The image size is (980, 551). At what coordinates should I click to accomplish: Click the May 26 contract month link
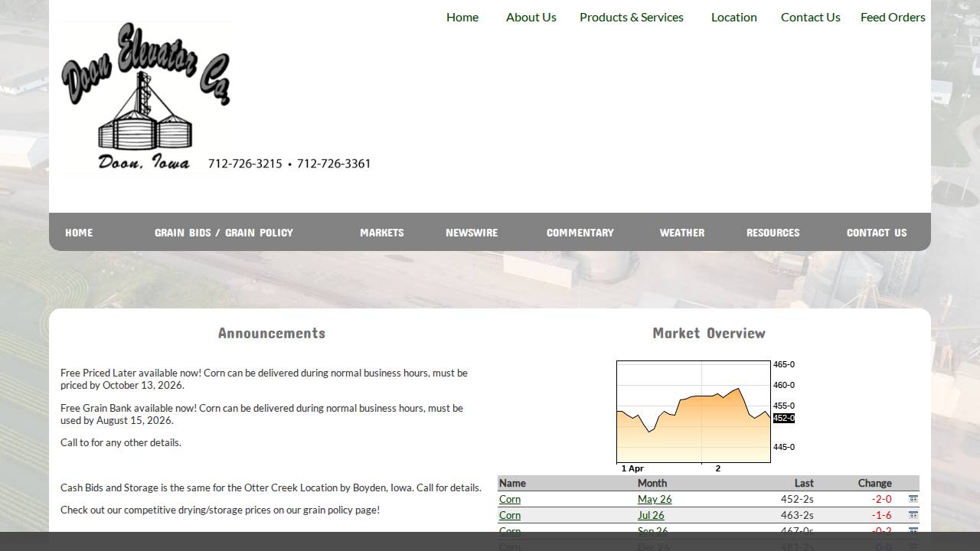(x=654, y=499)
